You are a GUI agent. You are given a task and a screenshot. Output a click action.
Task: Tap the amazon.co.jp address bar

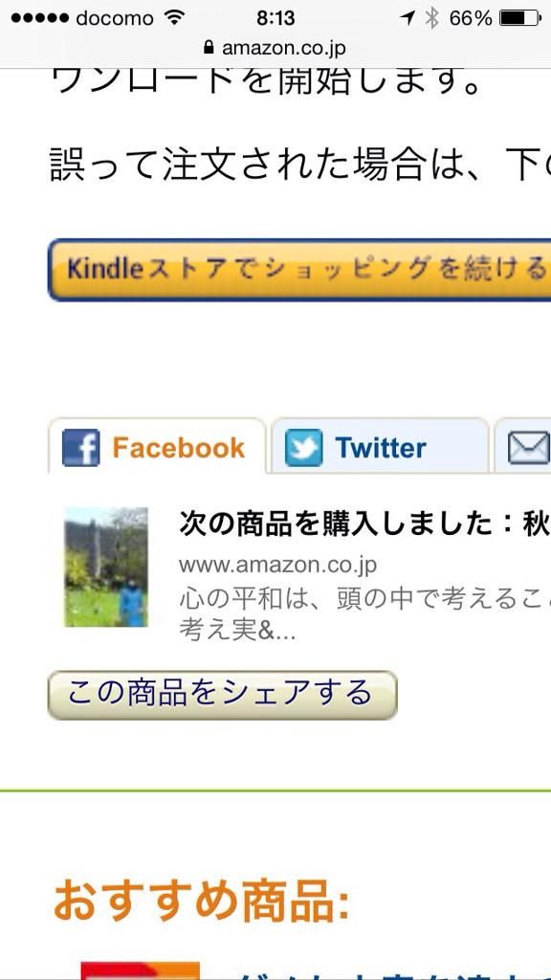(275, 48)
